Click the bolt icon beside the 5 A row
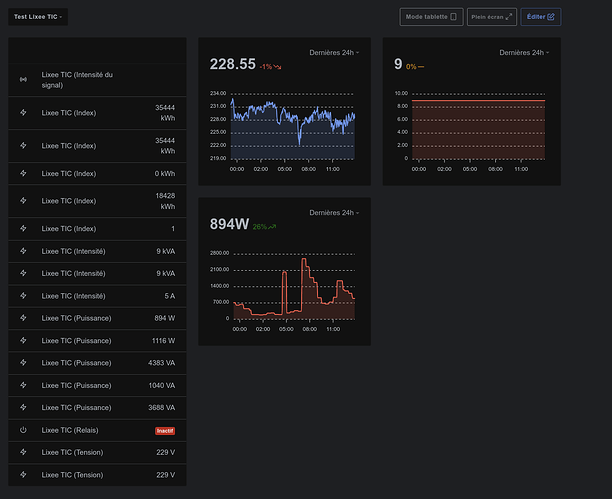Screen dimensions: 612x499 (23, 295)
